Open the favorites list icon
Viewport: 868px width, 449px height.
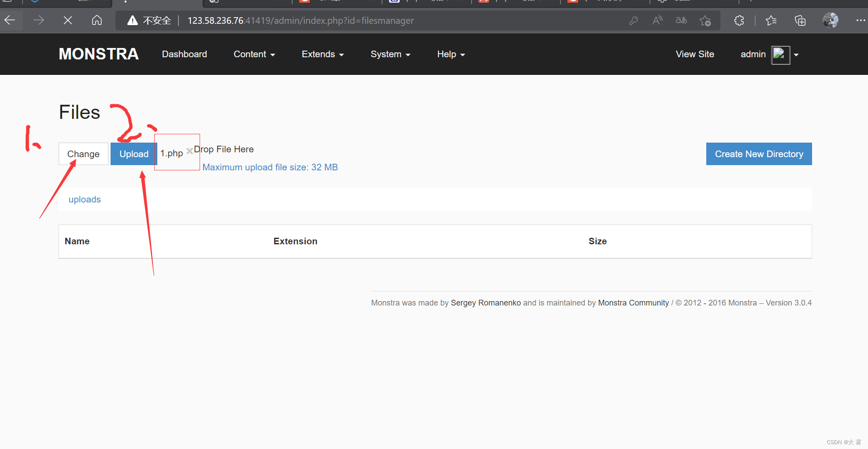771,20
